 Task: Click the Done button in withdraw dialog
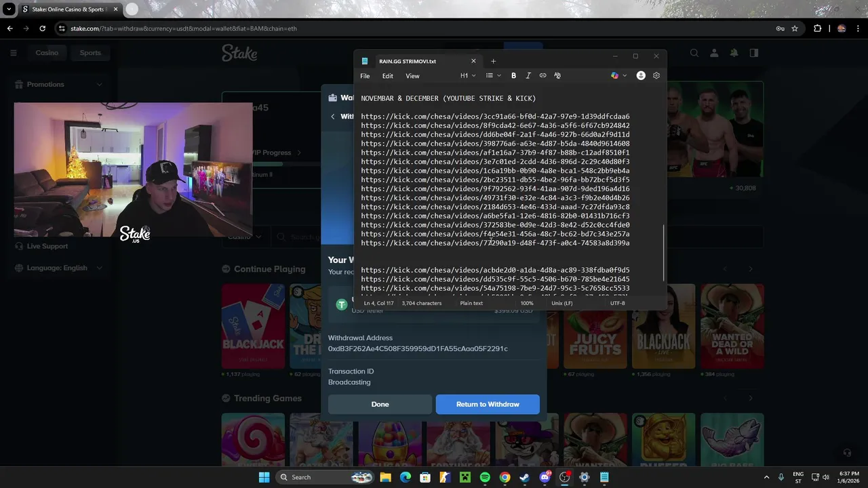pyautogui.click(x=380, y=404)
